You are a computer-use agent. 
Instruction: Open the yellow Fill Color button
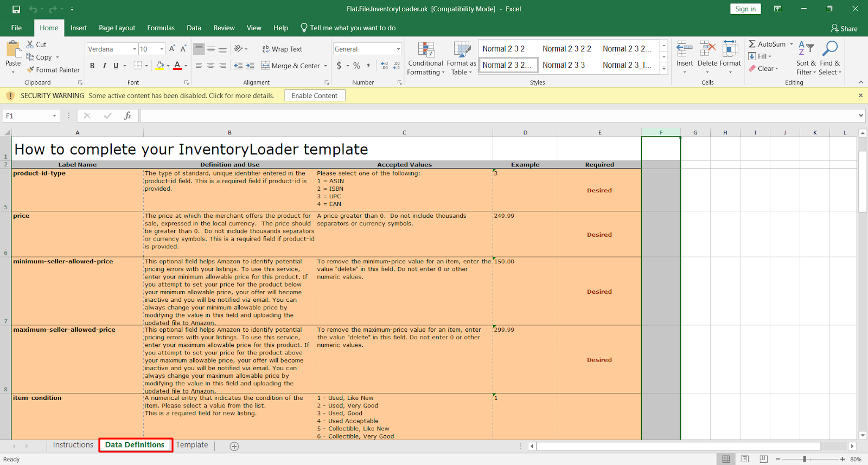(x=160, y=66)
